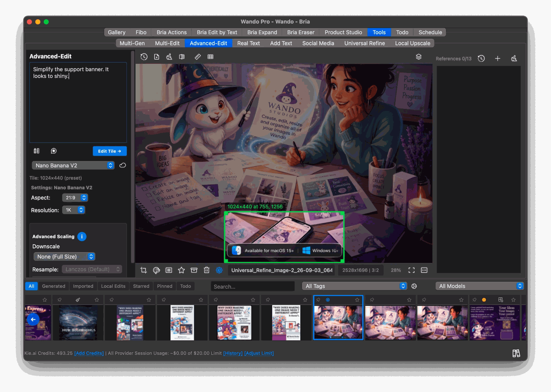Click the tag settings gear icon
This screenshot has width=551, height=392.
414,286
